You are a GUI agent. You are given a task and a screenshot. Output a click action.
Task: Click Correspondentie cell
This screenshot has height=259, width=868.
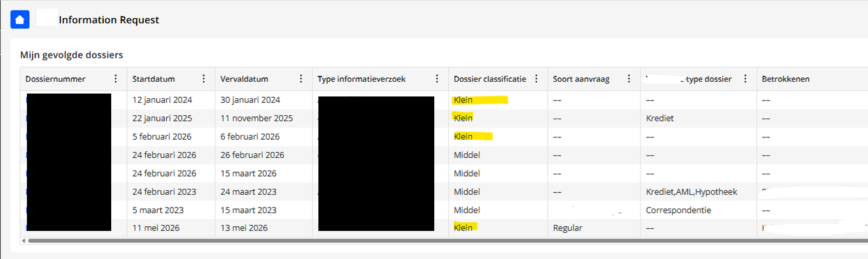(678, 210)
